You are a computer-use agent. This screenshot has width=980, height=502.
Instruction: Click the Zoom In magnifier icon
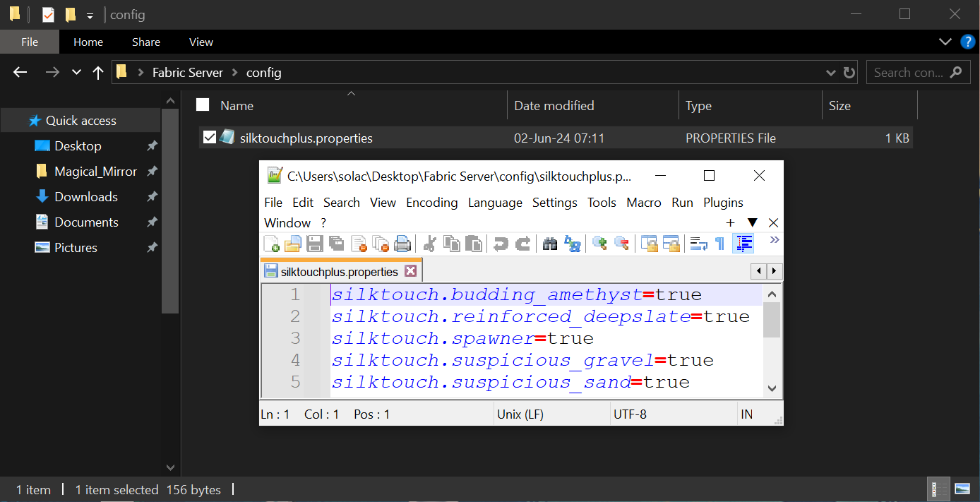point(599,244)
